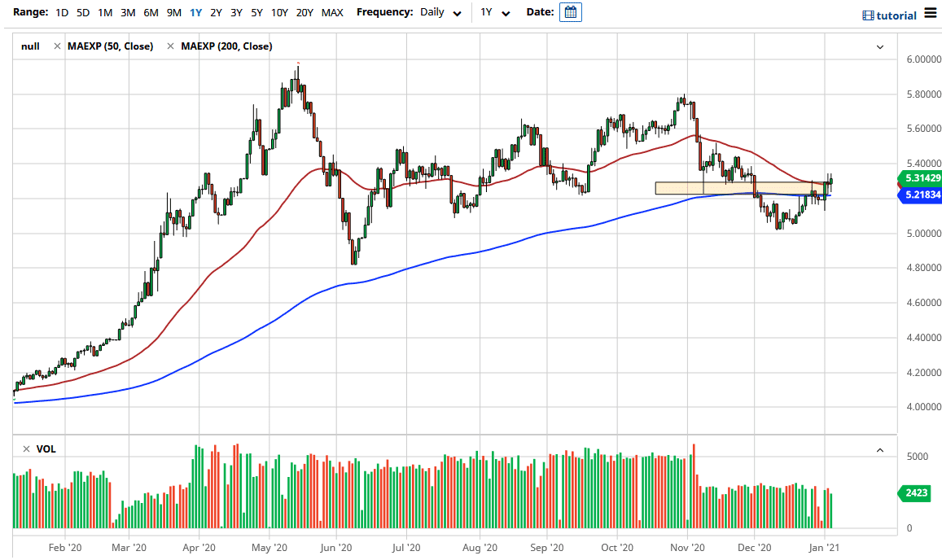This screenshot has width=942, height=560.
Task: Click the 9M range button
Action: [x=173, y=12]
